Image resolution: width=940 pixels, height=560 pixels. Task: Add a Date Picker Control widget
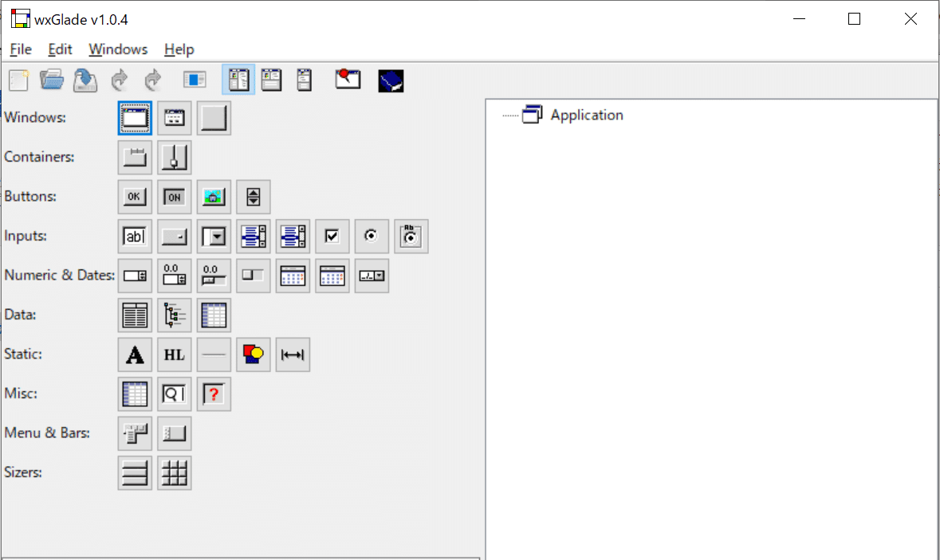tap(372, 276)
